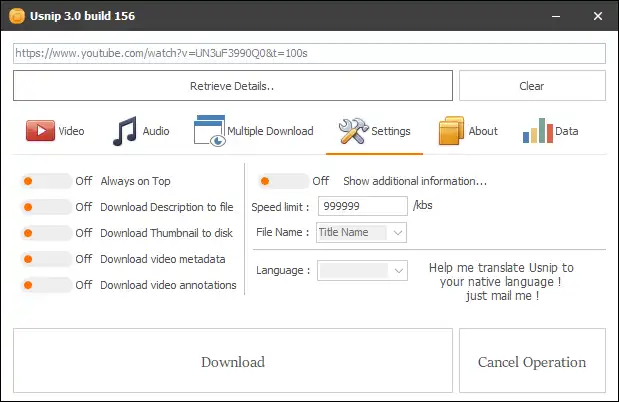Screen dimensions: 619x402
Task: Open the File Name Title Name dropdown
Action: click(x=361, y=232)
